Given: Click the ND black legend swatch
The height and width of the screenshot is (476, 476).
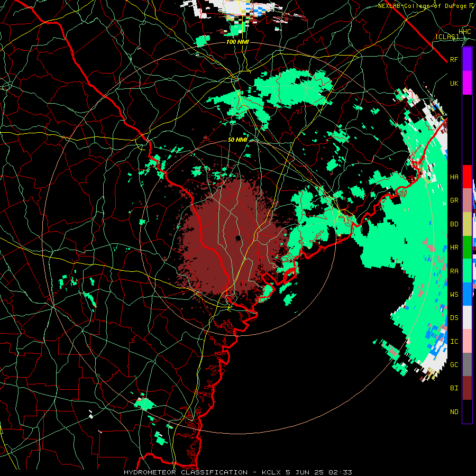Looking at the screenshot, I should coord(467,411).
